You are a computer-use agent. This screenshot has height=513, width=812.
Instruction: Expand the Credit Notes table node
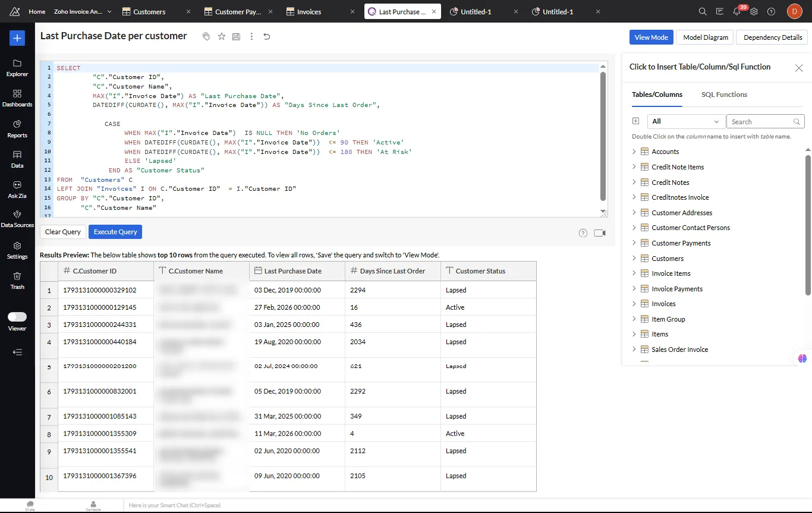click(634, 182)
